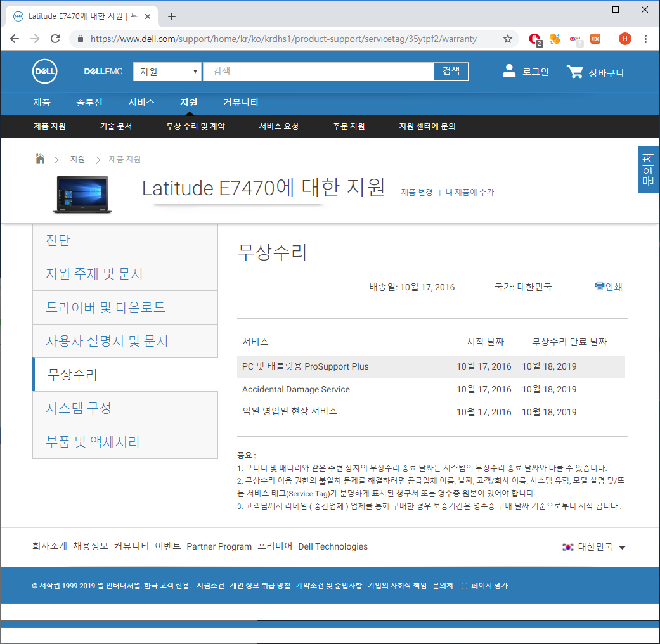Open the red extension icon with badge 2

pyautogui.click(x=535, y=39)
